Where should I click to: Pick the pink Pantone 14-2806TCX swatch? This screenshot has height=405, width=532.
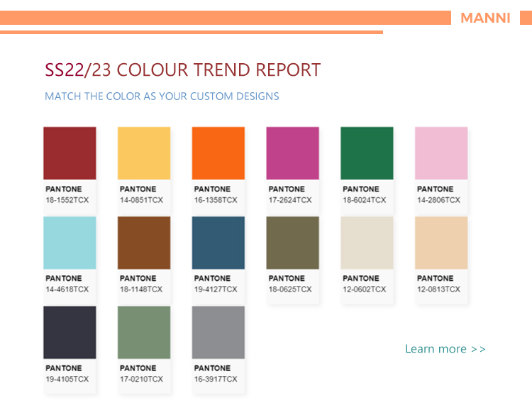pyautogui.click(x=441, y=153)
